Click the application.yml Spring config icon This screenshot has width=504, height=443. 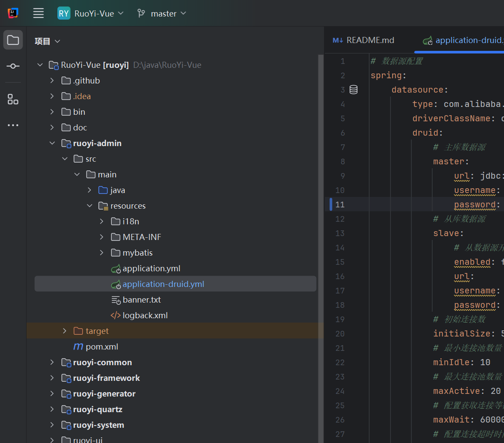point(116,269)
